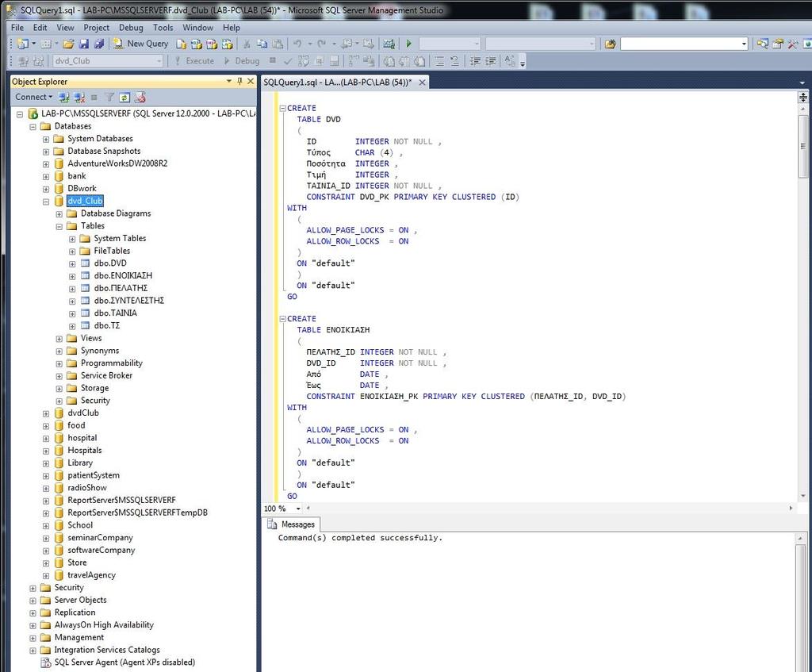Collapse the CREATE TABLE ΕΝΟΙΚΙΑΣΗ code block
Screen dimensions: 812x672
283,319
